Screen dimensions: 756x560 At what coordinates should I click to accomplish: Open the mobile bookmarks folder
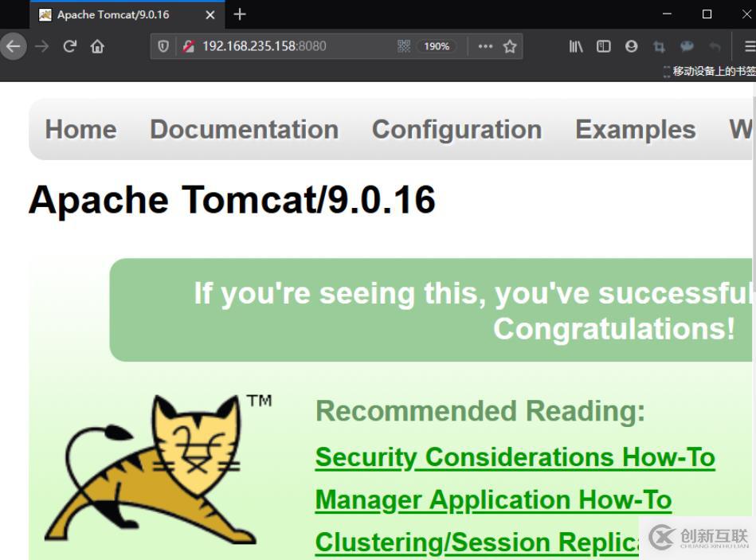[709, 72]
